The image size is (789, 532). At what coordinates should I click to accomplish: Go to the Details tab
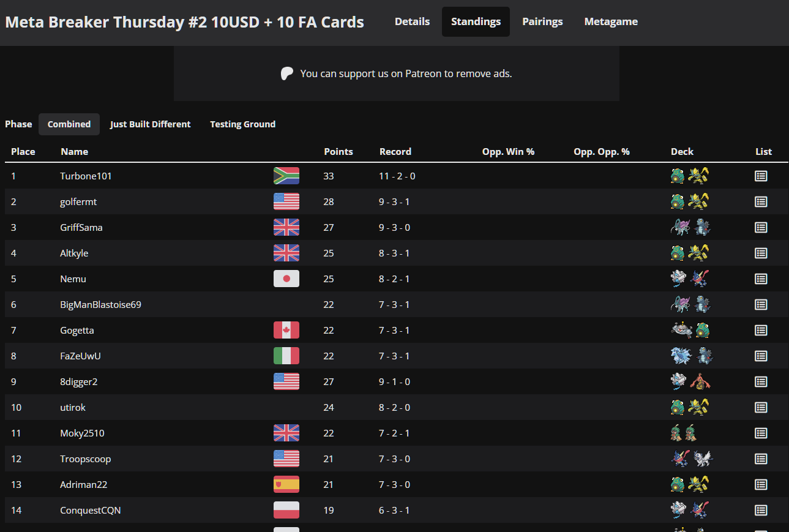412,21
